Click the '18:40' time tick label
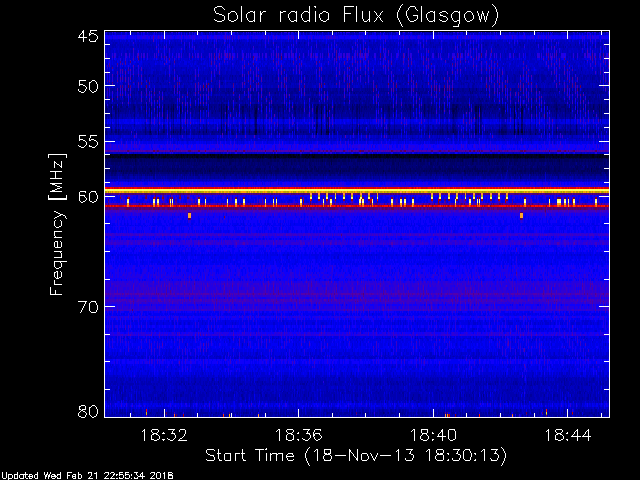 [x=433, y=436]
